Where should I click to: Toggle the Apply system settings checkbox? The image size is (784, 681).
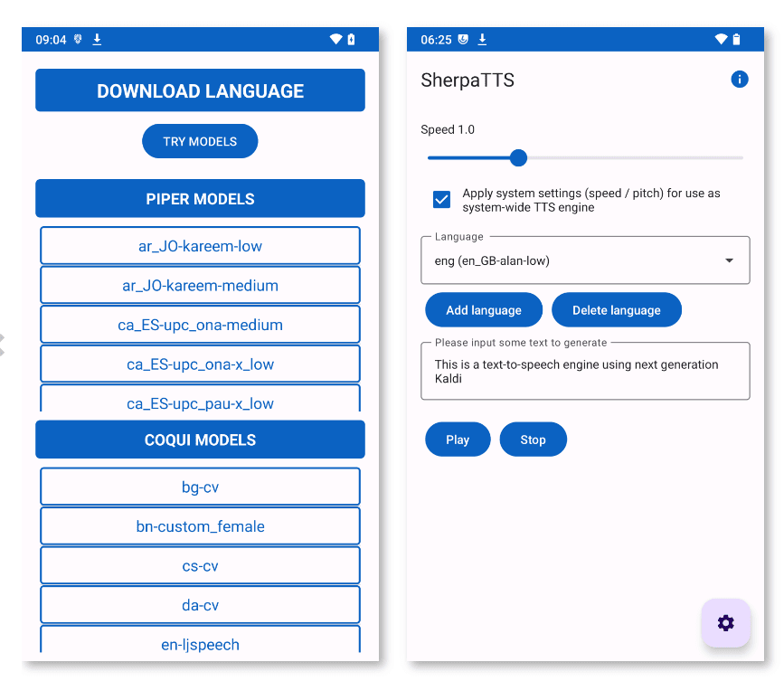coord(441,200)
